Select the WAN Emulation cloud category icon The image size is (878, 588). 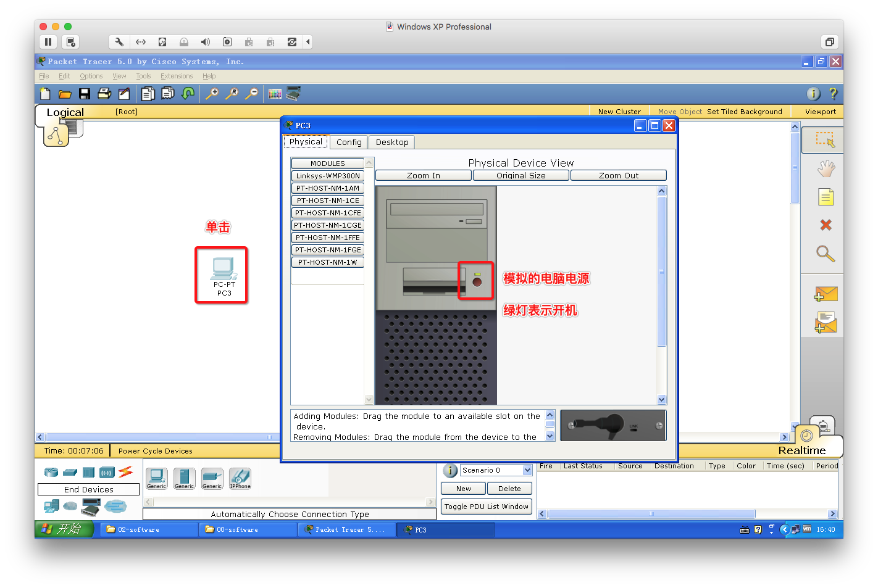pyautogui.click(x=70, y=507)
